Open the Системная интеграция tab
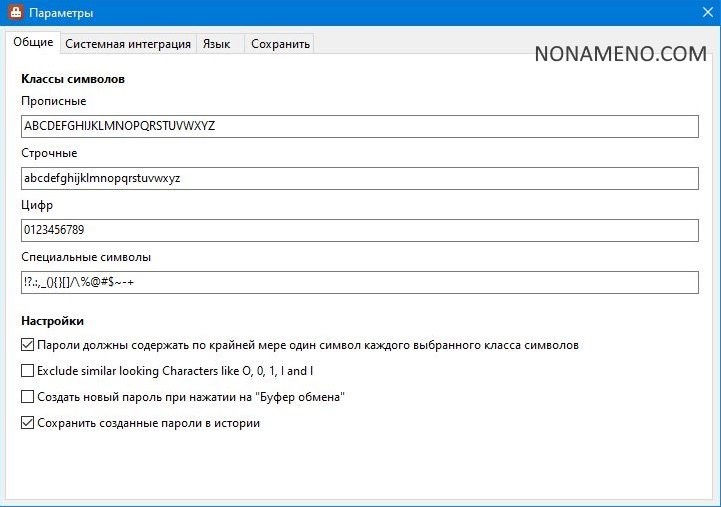The width and height of the screenshot is (721, 507). point(128,44)
